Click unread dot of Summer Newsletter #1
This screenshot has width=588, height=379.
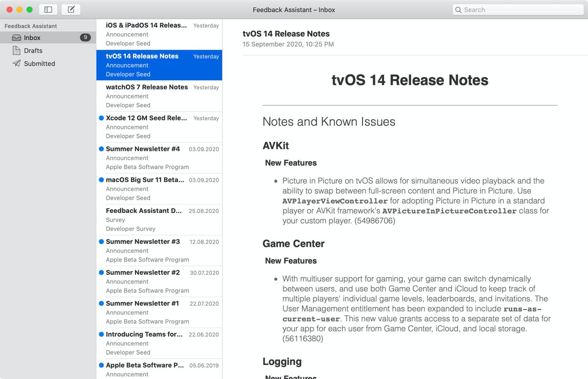[x=101, y=303]
